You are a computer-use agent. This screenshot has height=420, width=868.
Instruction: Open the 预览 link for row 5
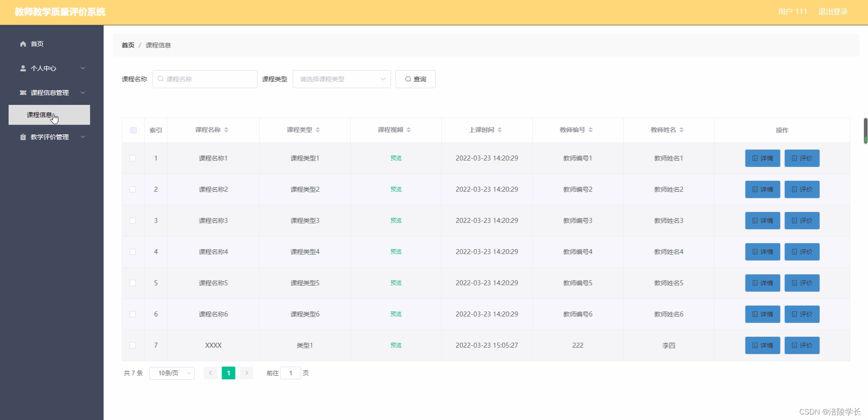click(x=396, y=283)
